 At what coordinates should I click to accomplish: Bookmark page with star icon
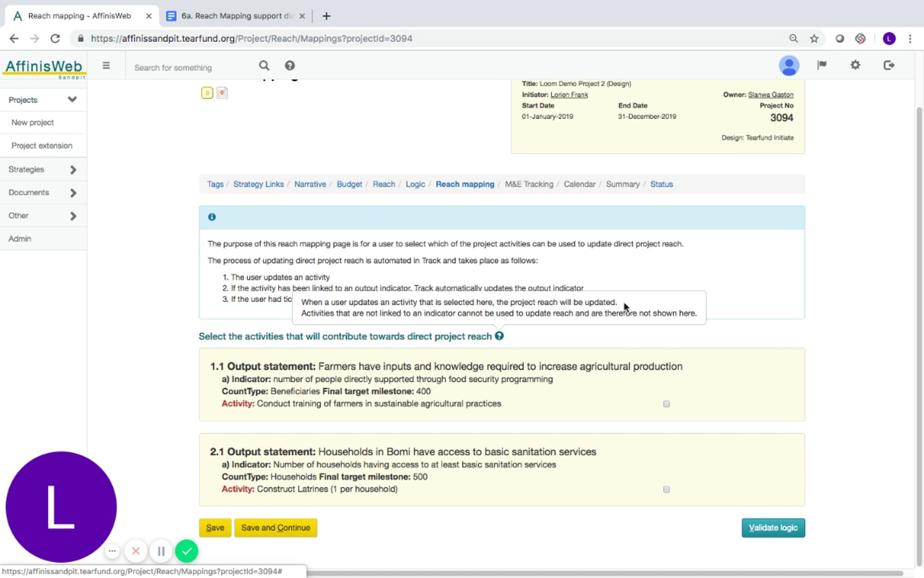[x=814, y=39]
